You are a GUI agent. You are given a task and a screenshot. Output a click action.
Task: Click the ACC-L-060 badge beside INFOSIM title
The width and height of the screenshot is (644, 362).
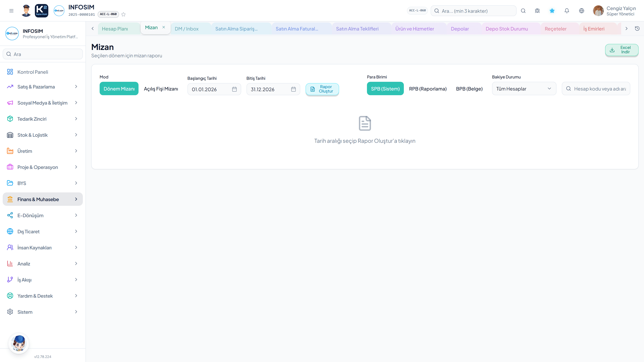pos(108,14)
